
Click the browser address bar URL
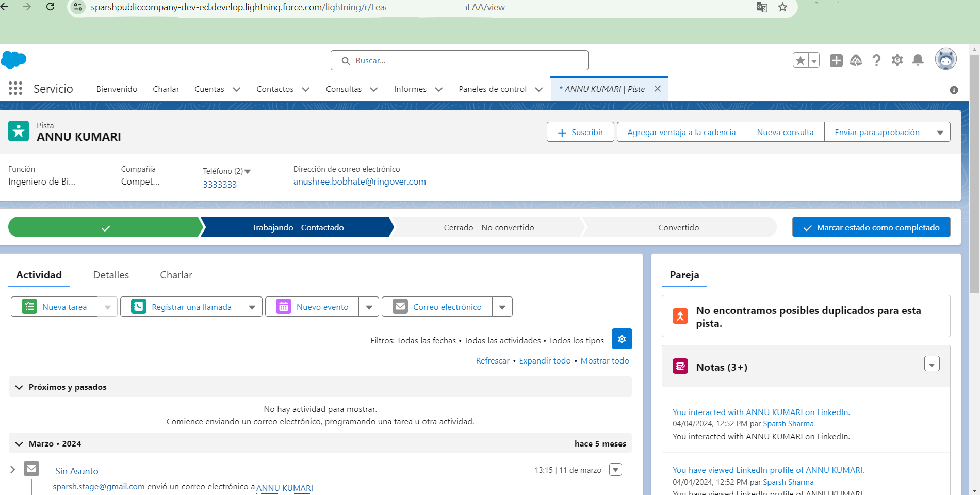(298, 7)
